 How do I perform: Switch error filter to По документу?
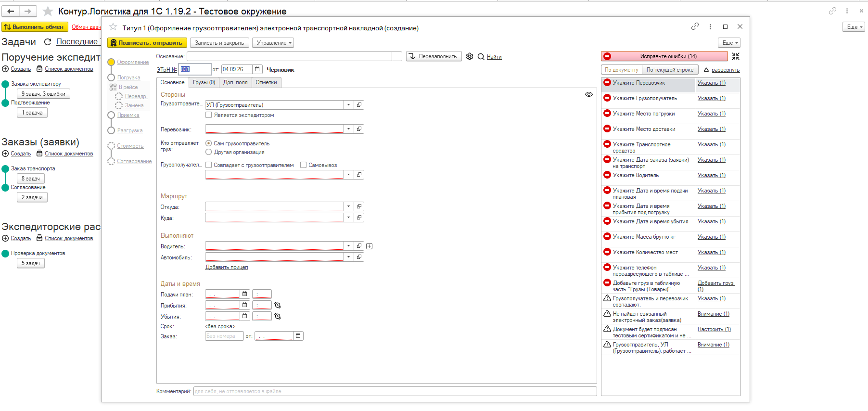click(621, 70)
